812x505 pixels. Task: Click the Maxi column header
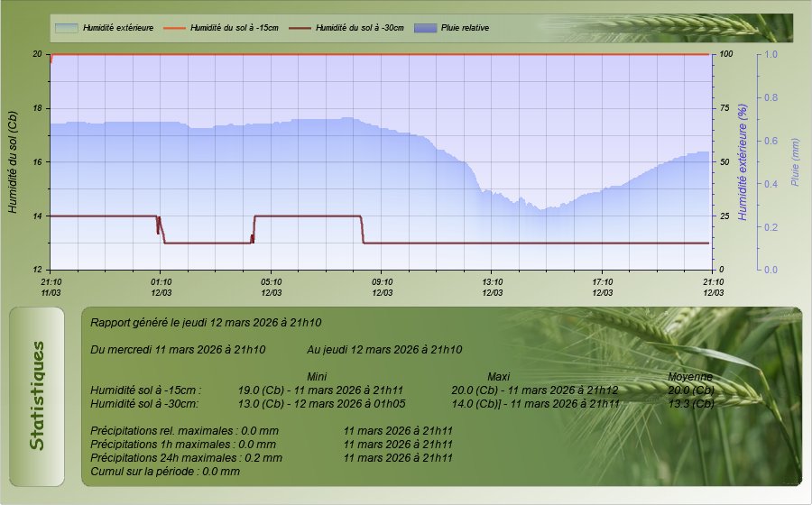tap(499, 376)
